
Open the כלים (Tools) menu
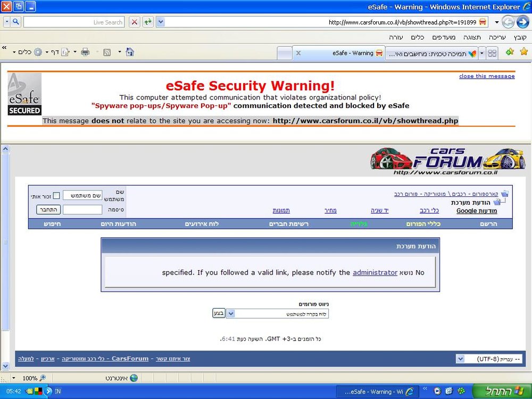click(x=417, y=37)
